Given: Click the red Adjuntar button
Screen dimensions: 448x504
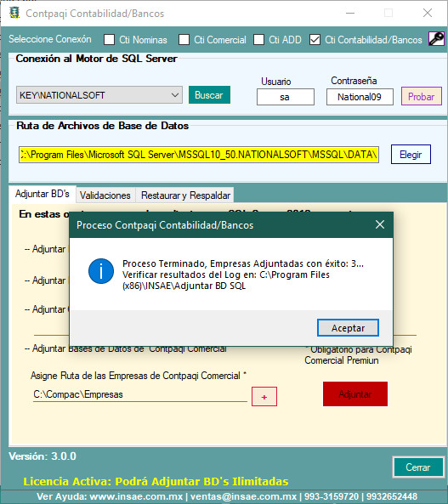Looking at the screenshot, I should point(355,394).
